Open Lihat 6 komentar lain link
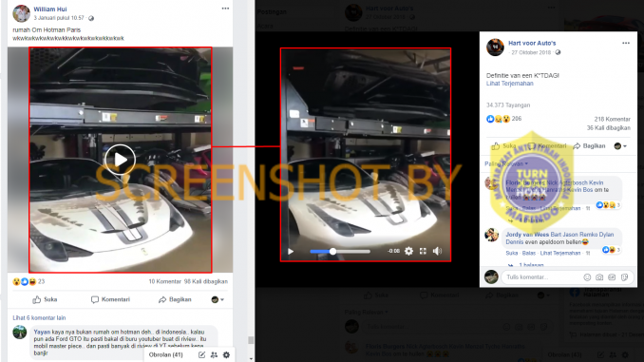 [x=39, y=317]
